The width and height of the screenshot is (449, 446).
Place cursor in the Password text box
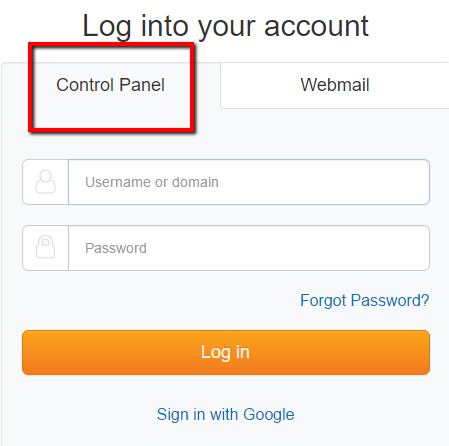249,248
